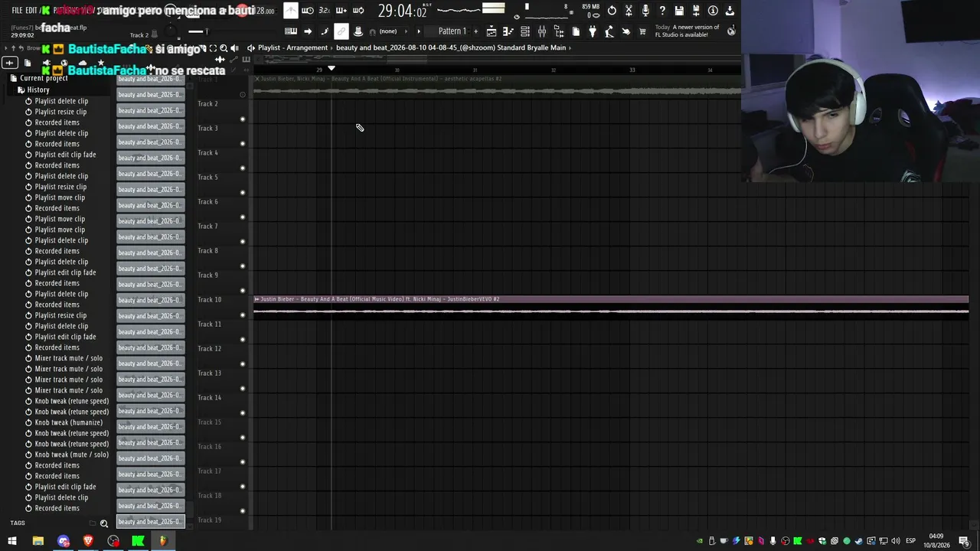Click the stamp icon in the toolbar

(x=358, y=31)
